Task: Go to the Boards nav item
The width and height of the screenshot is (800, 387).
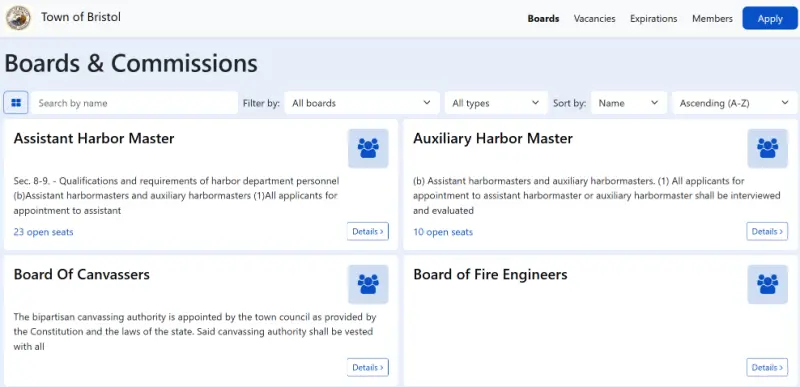Action: 543,19
